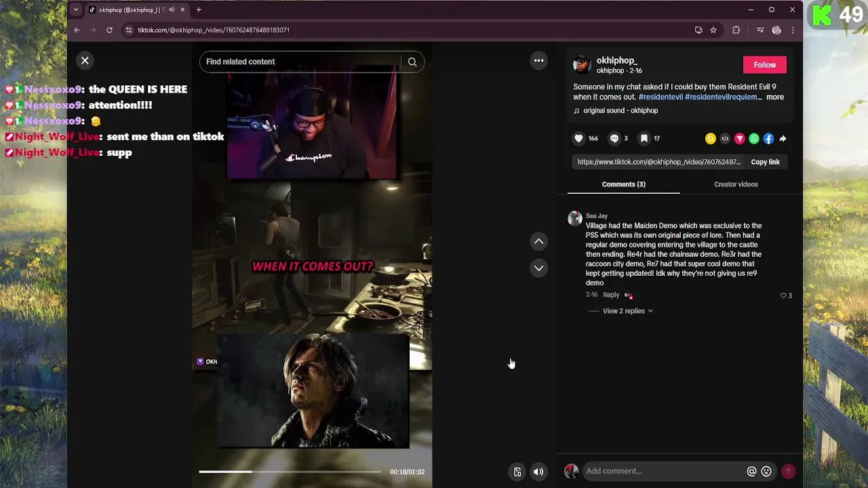Close the TikTok video viewer

coord(85,61)
